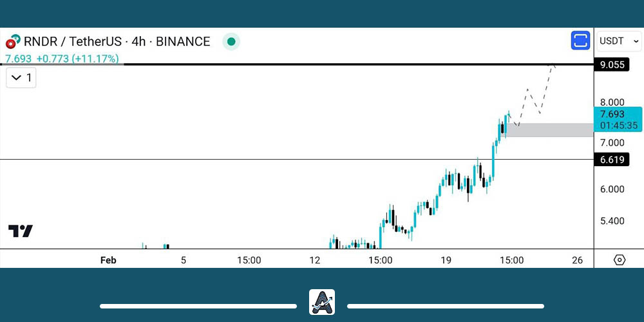Click the 26 date on time axis

pos(577,260)
